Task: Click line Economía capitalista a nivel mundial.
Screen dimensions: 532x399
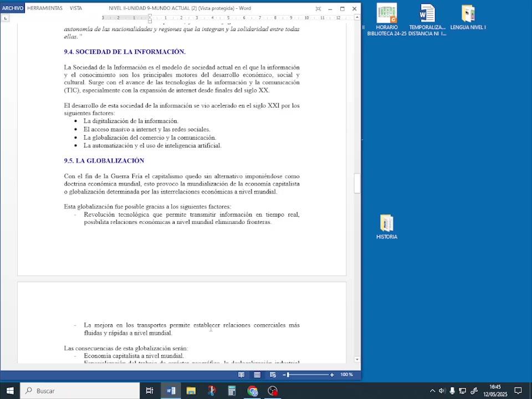Action: click(134, 356)
